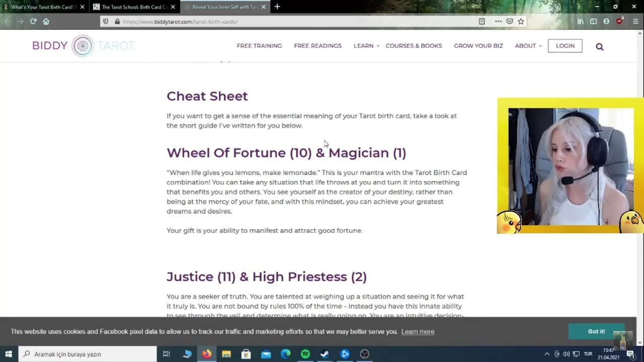Screen dimensions: 644x362
Task: Open FREE TRAINING menu item
Action: coord(259,46)
